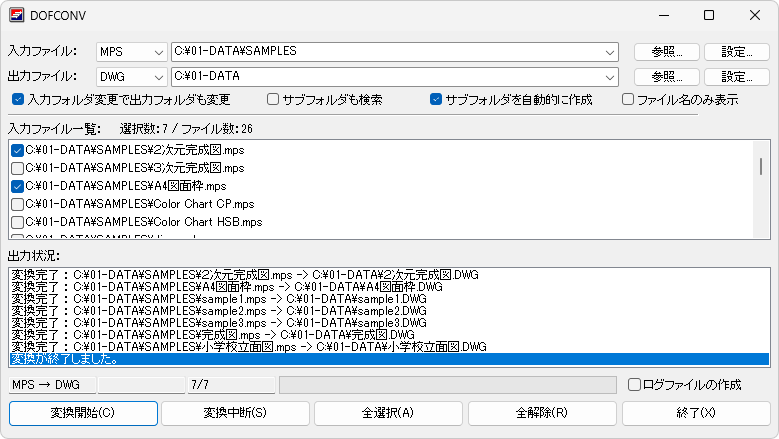
Task: Expand input path C:¥01-DATA¥SAMPLES dropdown arrow
Action: [x=610, y=52]
